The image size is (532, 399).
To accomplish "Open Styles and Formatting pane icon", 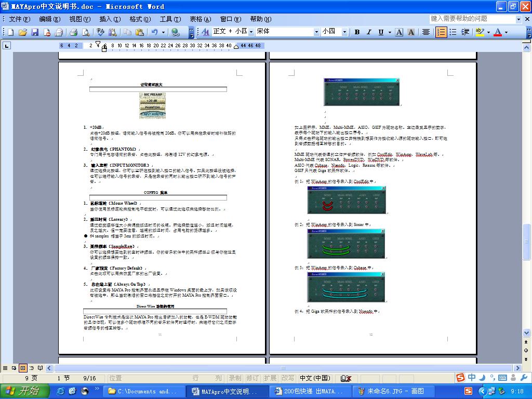I will point(205,32).
